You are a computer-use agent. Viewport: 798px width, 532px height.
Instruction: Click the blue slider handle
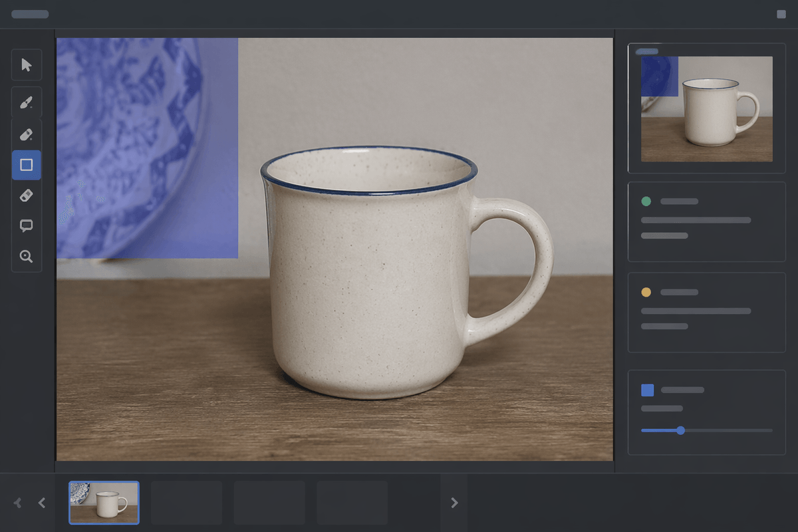pos(680,430)
